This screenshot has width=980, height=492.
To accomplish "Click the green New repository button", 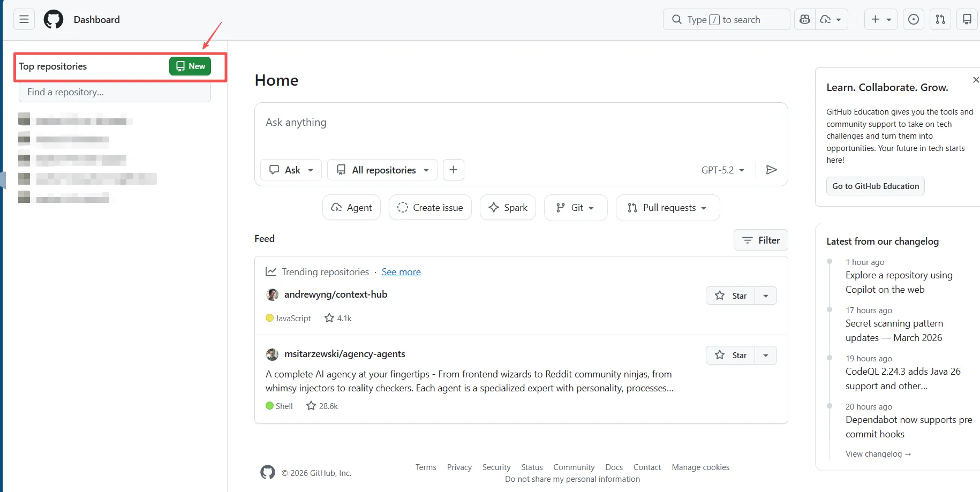I will point(190,66).
